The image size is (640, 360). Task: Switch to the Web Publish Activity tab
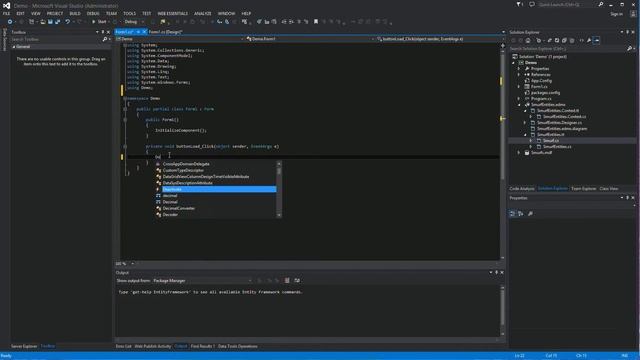153,347
